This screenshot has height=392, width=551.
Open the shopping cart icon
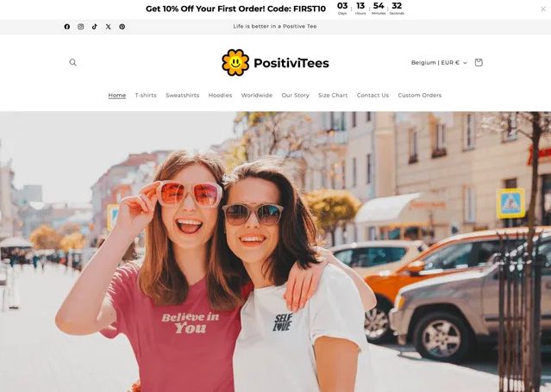[x=479, y=63]
